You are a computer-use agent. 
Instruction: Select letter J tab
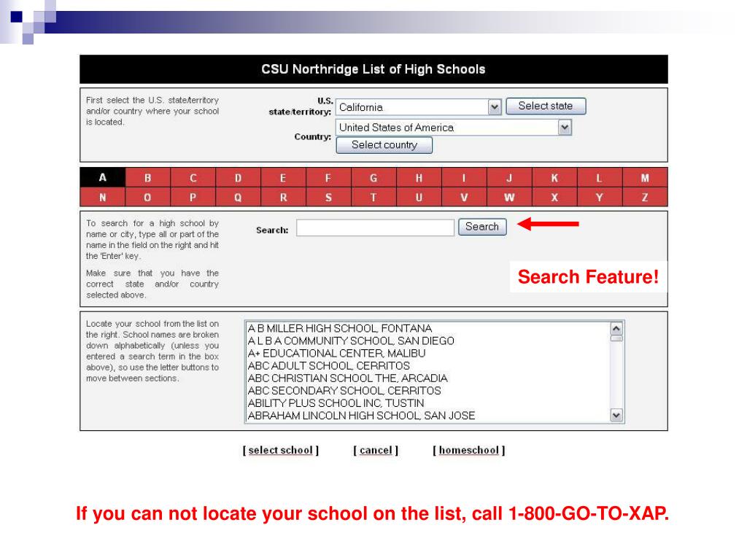[x=509, y=178]
